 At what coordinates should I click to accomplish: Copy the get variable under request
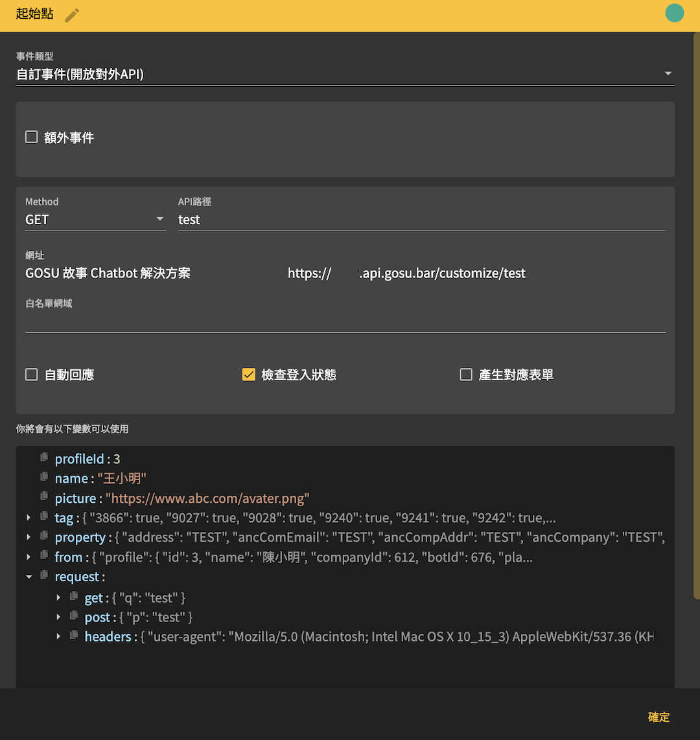click(x=74, y=596)
